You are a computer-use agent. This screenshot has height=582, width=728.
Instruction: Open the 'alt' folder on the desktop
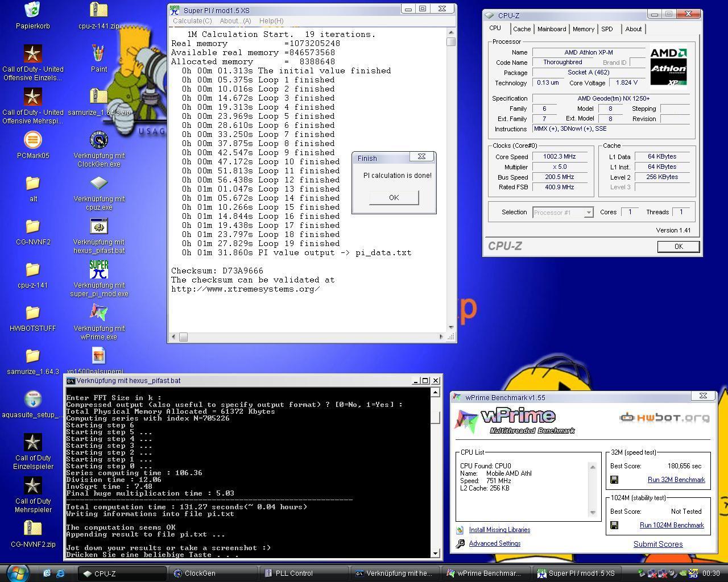tap(32, 183)
